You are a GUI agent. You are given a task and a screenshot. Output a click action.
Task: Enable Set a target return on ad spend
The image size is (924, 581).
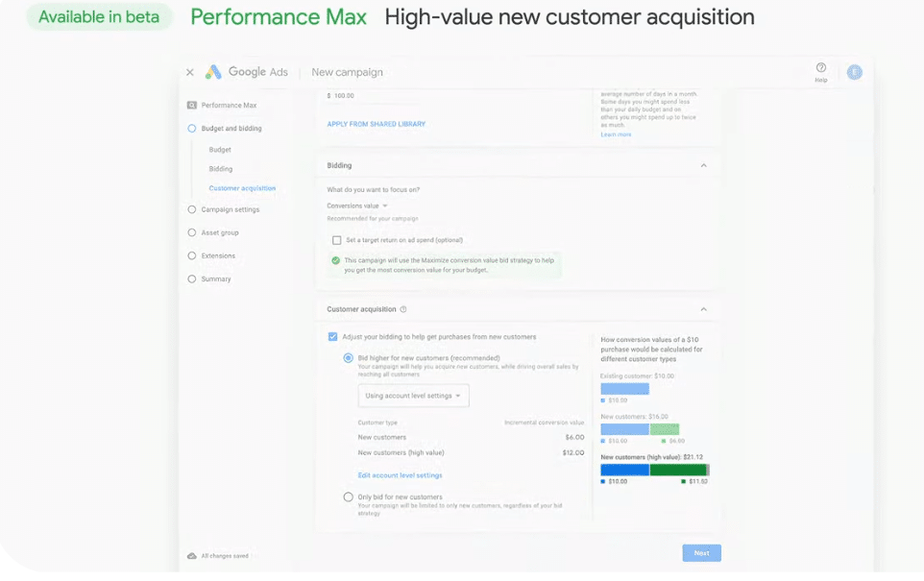[336, 240]
